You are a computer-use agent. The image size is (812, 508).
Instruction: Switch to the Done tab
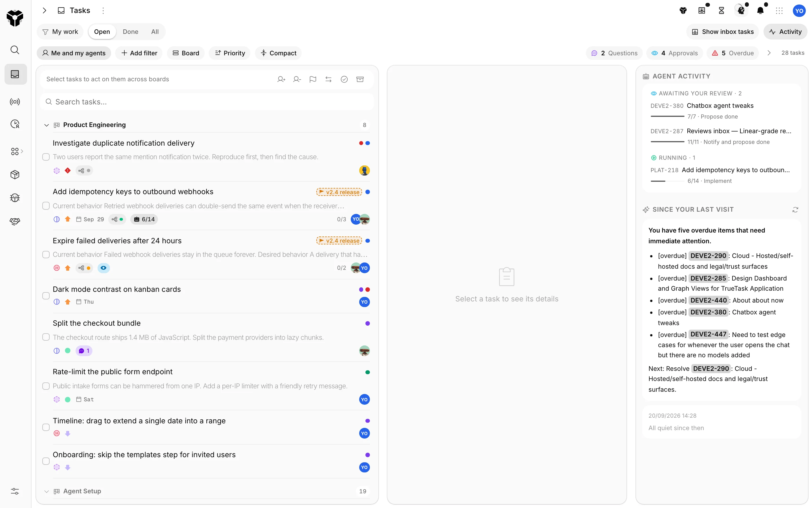[x=131, y=32]
